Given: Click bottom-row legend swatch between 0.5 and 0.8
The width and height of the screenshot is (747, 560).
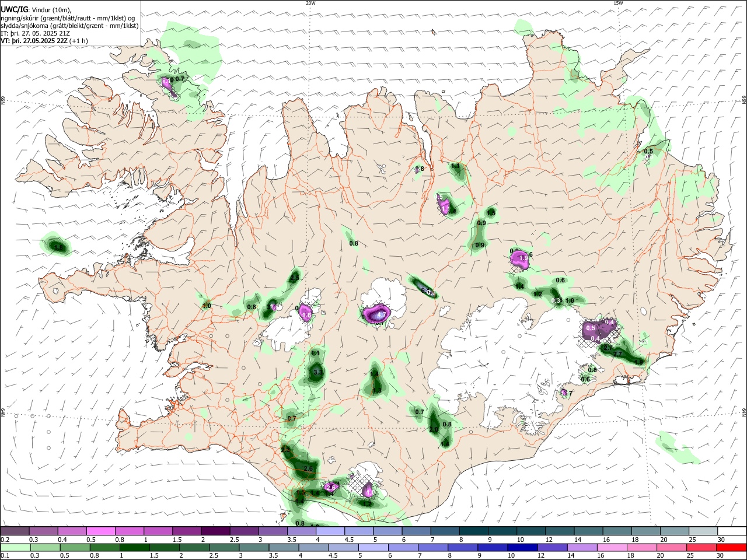Looking at the screenshot, I should tap(75, 548).
